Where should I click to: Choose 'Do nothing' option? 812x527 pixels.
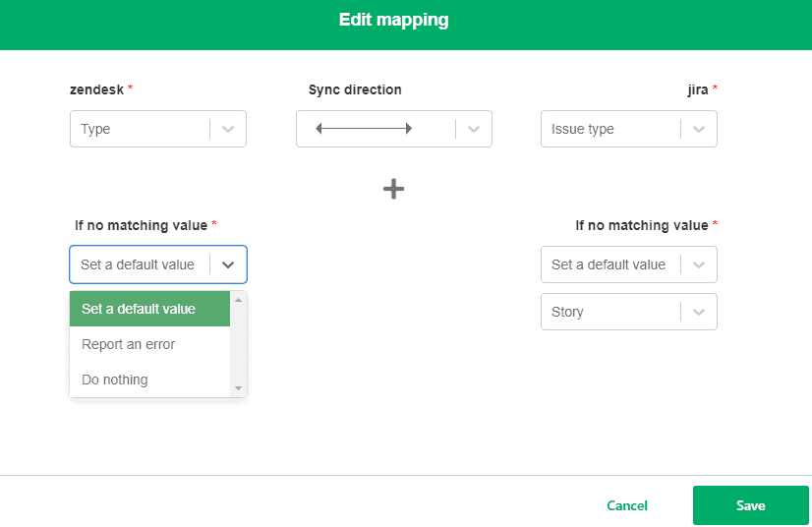tap(149, 380)
